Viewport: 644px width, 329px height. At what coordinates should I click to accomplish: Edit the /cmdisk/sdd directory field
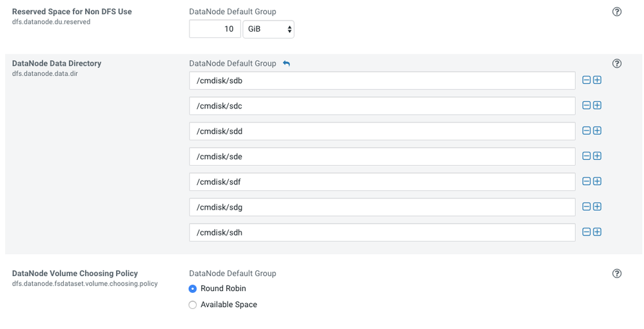[382, 131]
